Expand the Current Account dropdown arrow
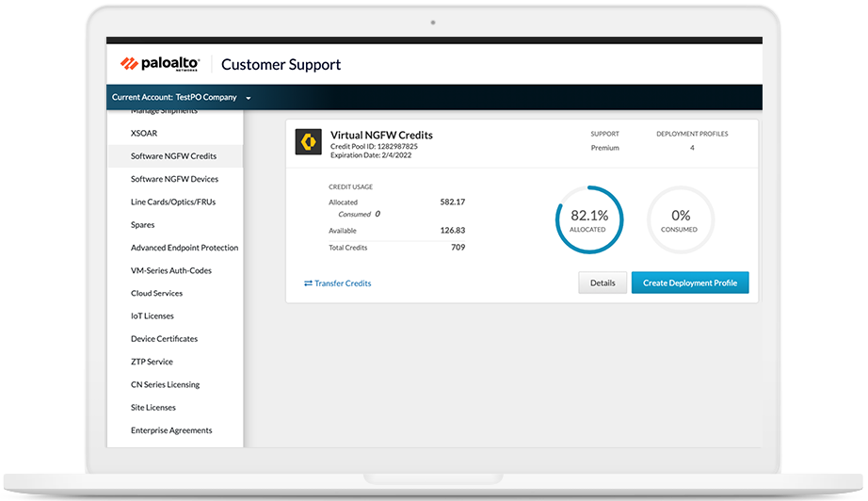Screen dimensions: 868x501 tap(249, 98)
